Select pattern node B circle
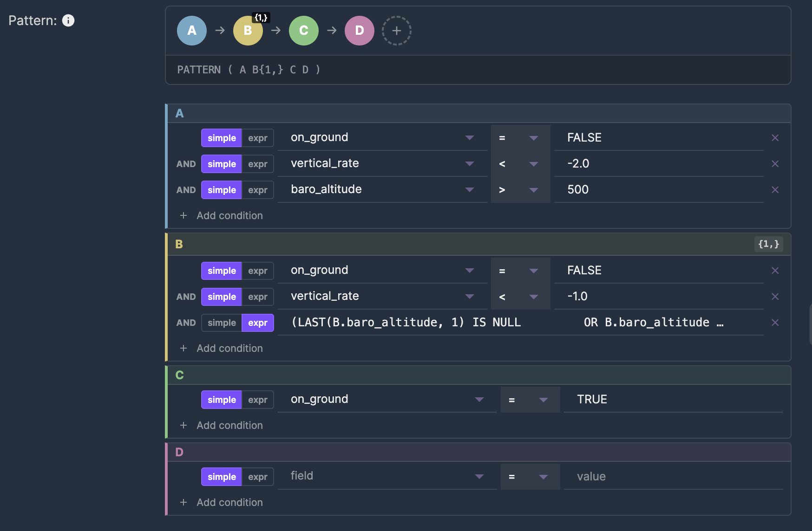This screenshot has width=812, height=531. click(248, 31)
